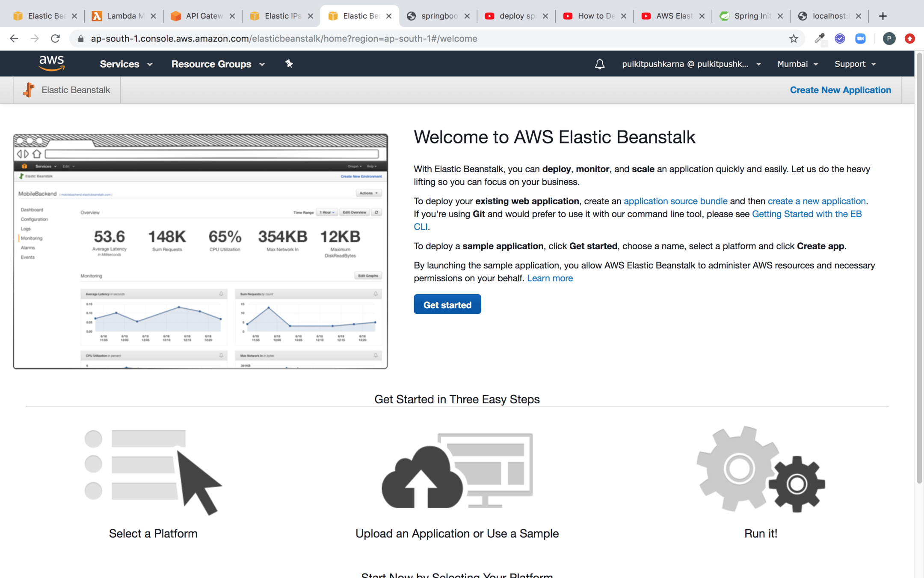Open the Support dropdown menu

tap(855, 64)
